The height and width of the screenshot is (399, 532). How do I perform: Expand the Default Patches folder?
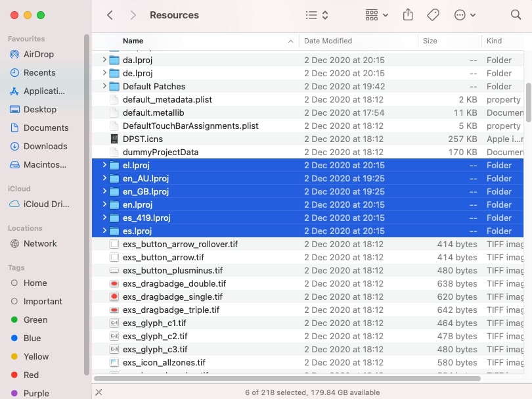click(x=104, y=86)
